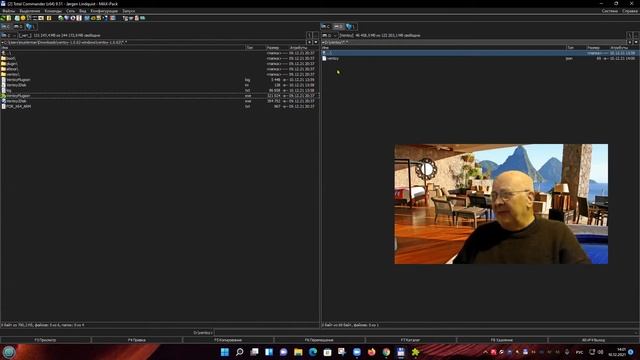Open File Explorer from taskbar

click(x=298, y=352)
